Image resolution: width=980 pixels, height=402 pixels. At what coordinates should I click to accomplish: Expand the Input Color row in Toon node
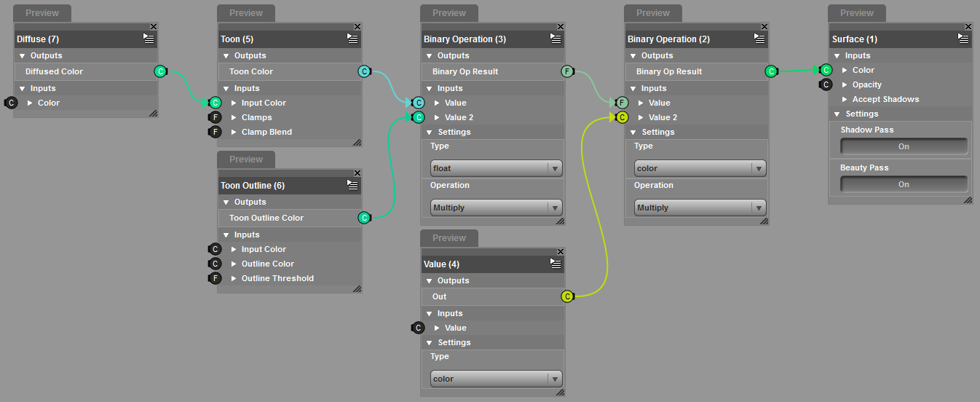click(234, 103)
